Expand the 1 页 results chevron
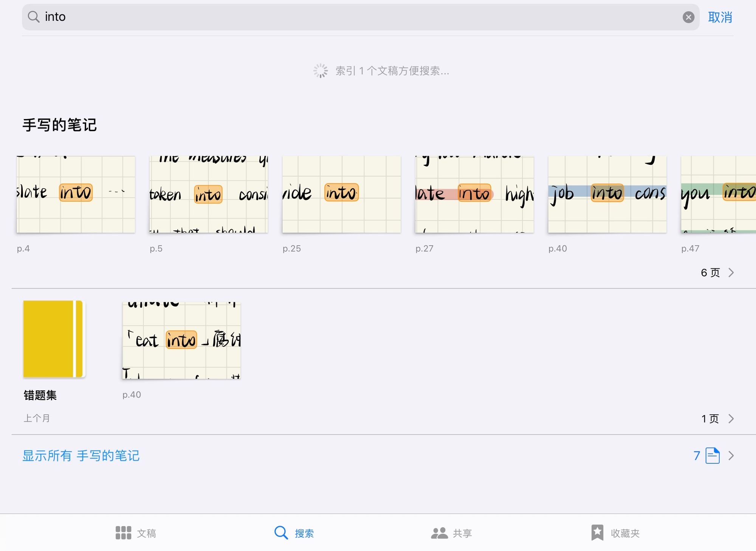Screen dimensions: 756x551 731,419
